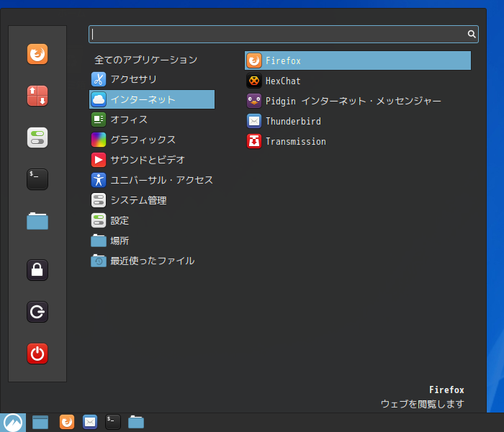Launch HexChat from the application list
The width and height of the screenshot is (504, 432).
pyautogui.click(x=358, y=81)
